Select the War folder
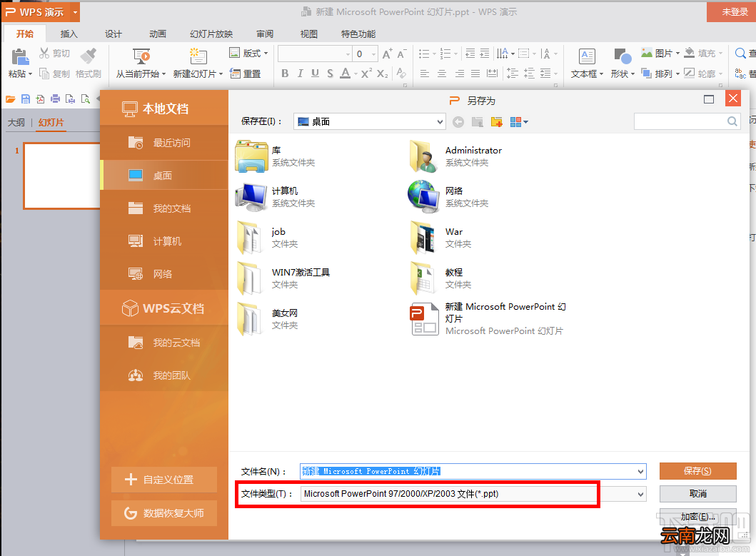 pyautogui.click(x=441, y=238)
